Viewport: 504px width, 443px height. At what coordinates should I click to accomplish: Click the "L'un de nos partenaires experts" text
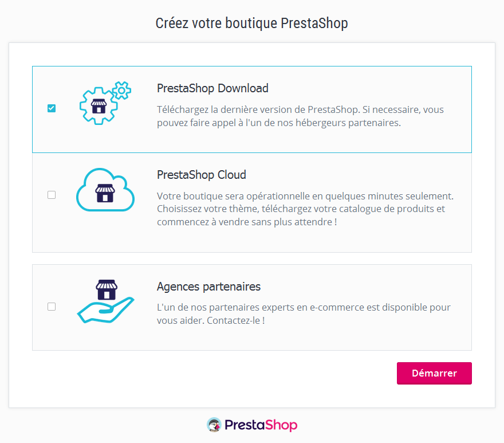click(x=304, y=313)
